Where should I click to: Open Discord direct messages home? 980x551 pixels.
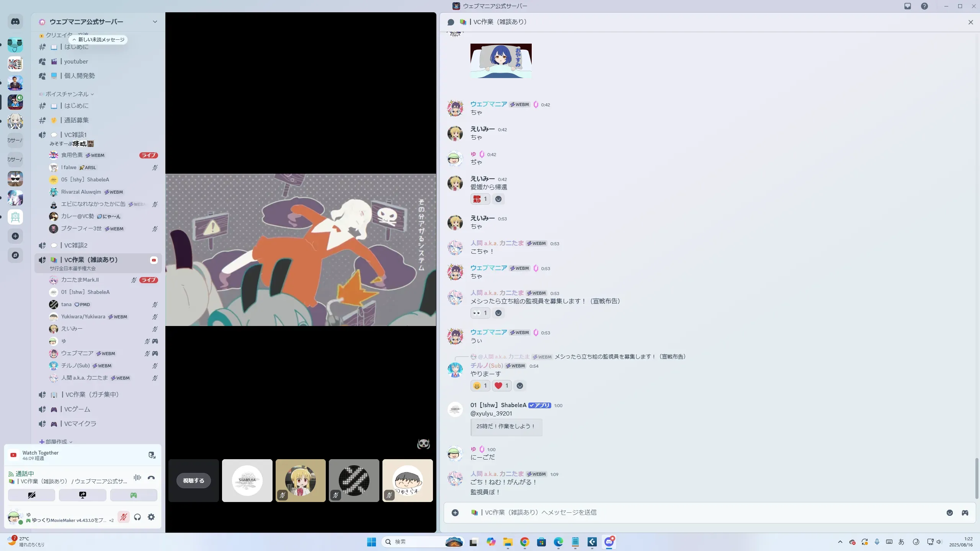click(15, 22)
